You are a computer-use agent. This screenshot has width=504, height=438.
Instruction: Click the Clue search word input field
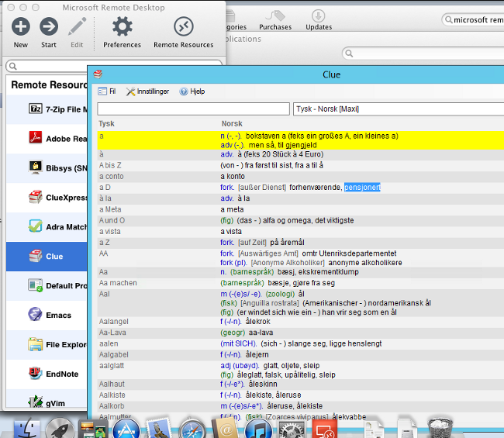[x=194, y=109]
